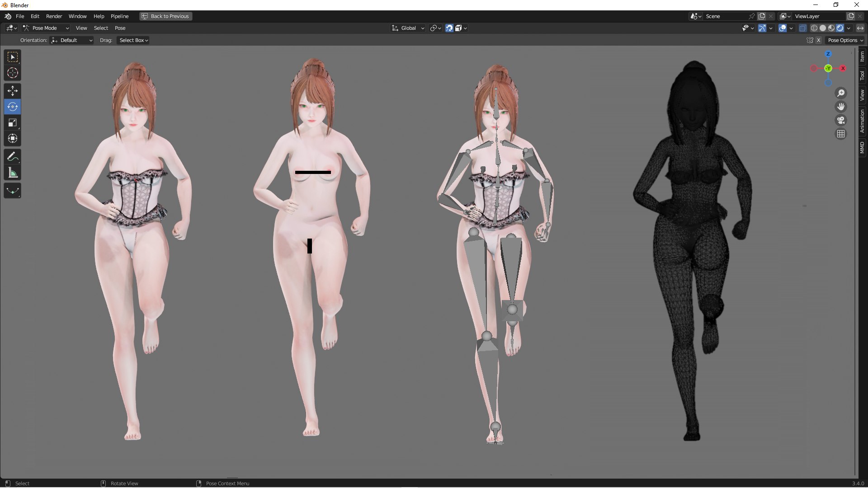
Task: Switch to orthographic grid view icon
Action: coord(841,134)
